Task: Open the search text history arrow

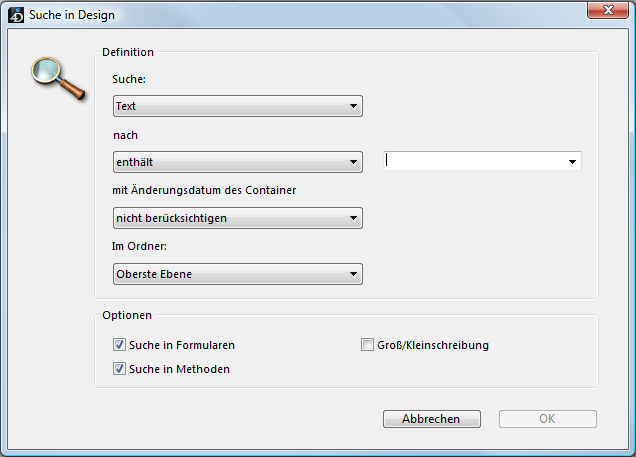Action: pos(572,161)
